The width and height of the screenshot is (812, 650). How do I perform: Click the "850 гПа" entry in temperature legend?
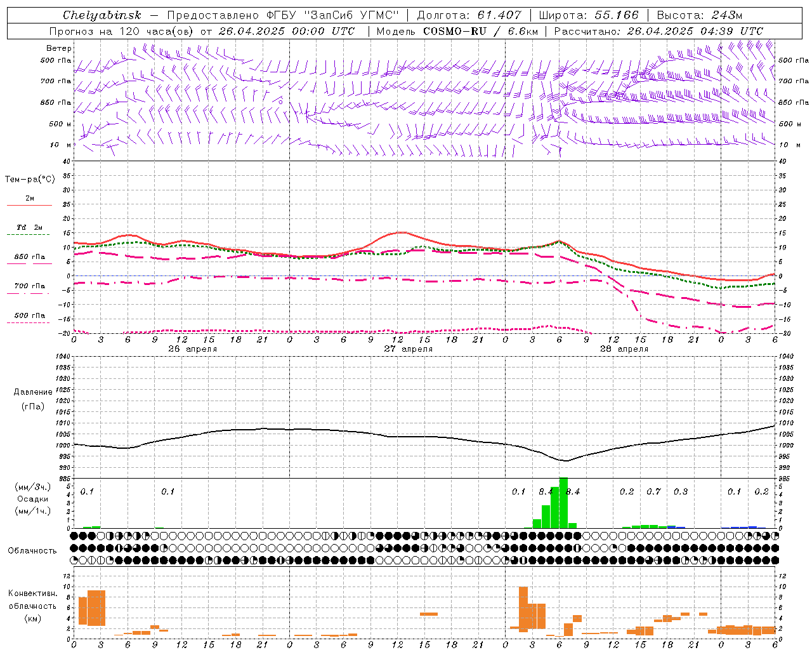[x=30, y=257]
